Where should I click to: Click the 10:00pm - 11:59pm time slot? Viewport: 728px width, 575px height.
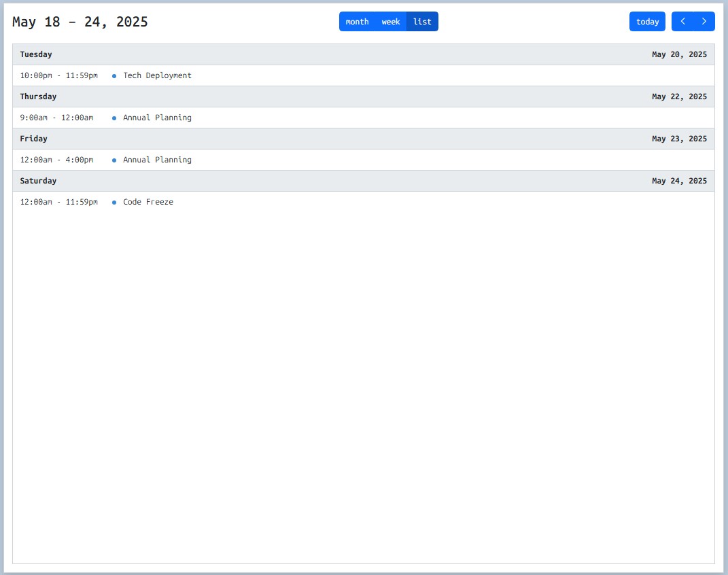[59, 75]
